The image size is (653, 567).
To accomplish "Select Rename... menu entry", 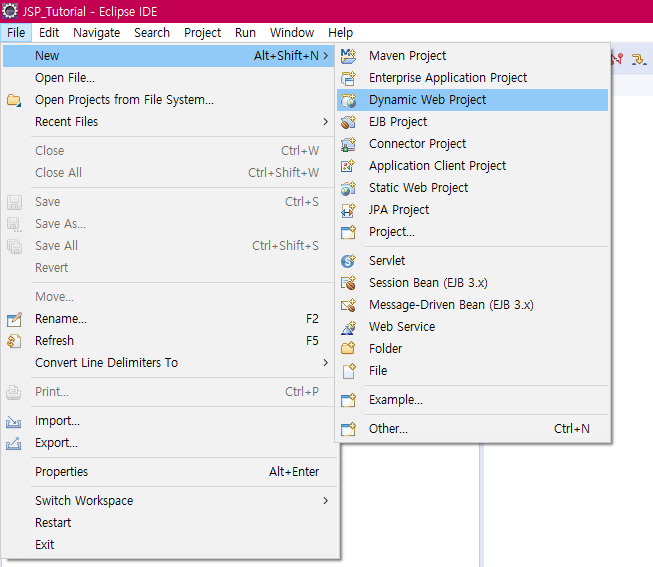I will [169, 319].
